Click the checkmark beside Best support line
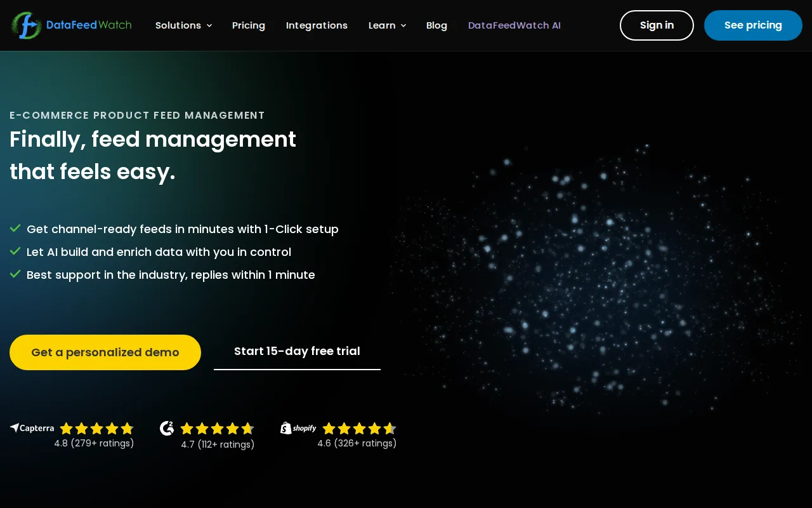 point(15,274)
